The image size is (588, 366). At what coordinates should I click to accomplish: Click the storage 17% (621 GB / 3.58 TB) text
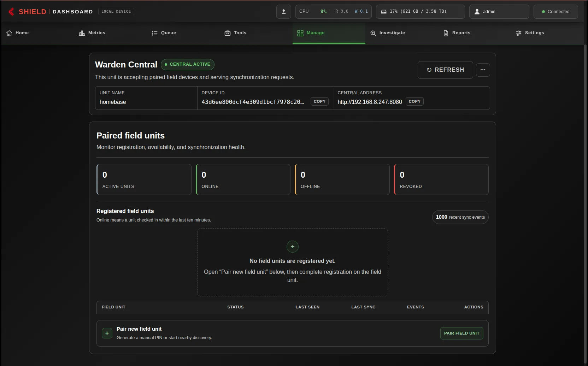pos(418,12)
